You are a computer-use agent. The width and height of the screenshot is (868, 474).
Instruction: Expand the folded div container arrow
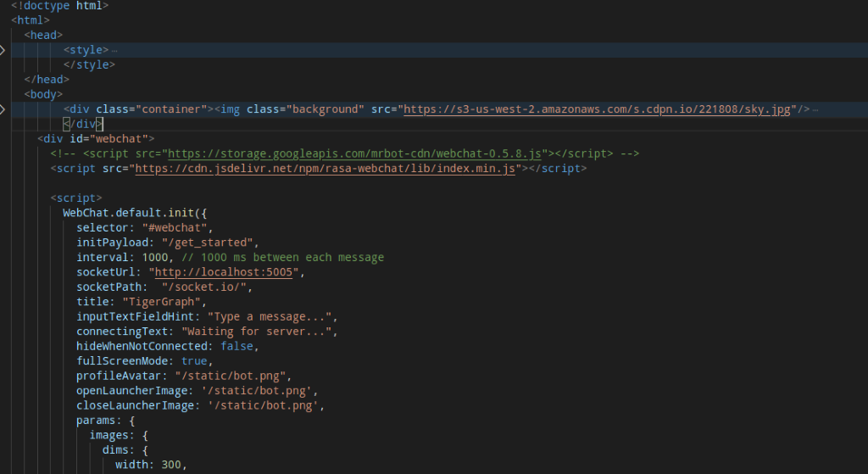[3, 109]
